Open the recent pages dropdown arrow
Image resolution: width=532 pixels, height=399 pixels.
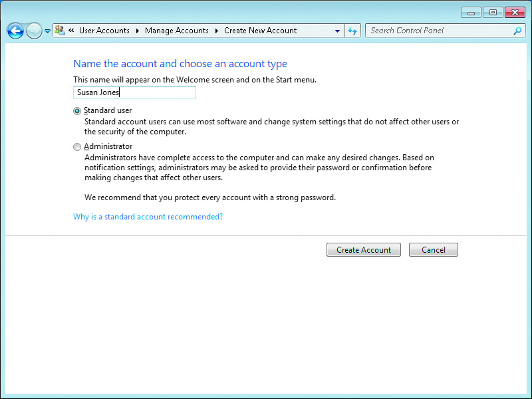tap(47, 31)
